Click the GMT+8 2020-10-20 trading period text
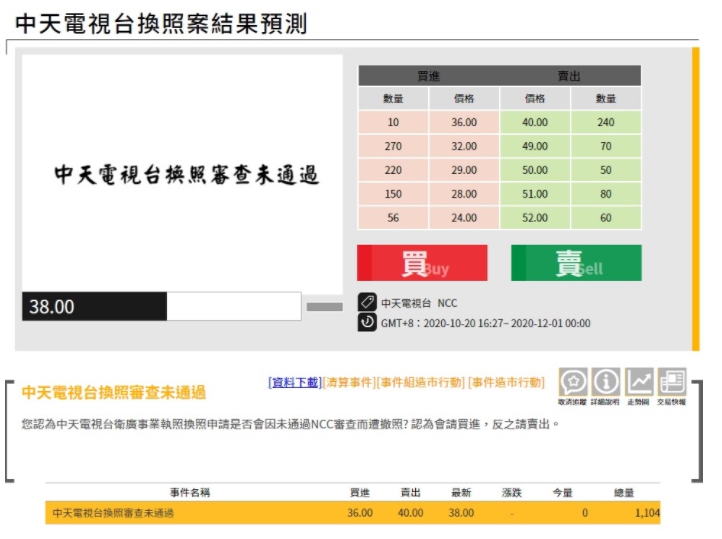Image resolution: width=722 pixels, height=539 pixels. [485, 323]
